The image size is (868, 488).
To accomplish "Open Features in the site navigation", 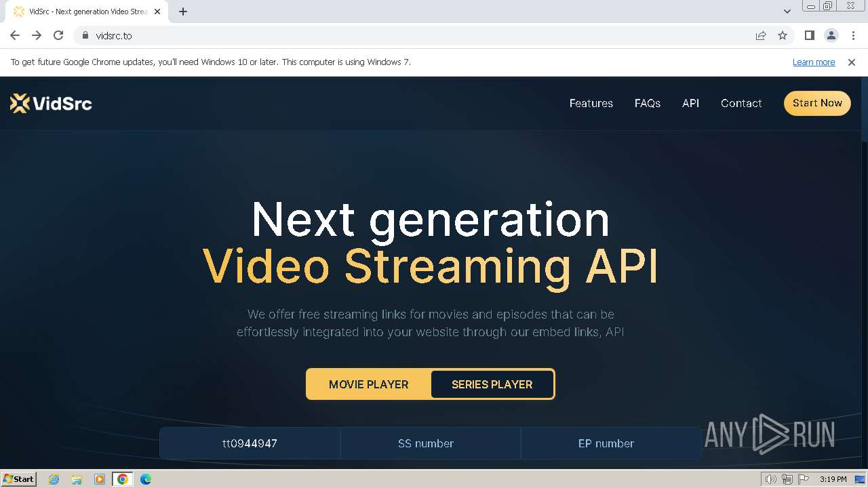I will pyautogui.click(x=591, y=103).
